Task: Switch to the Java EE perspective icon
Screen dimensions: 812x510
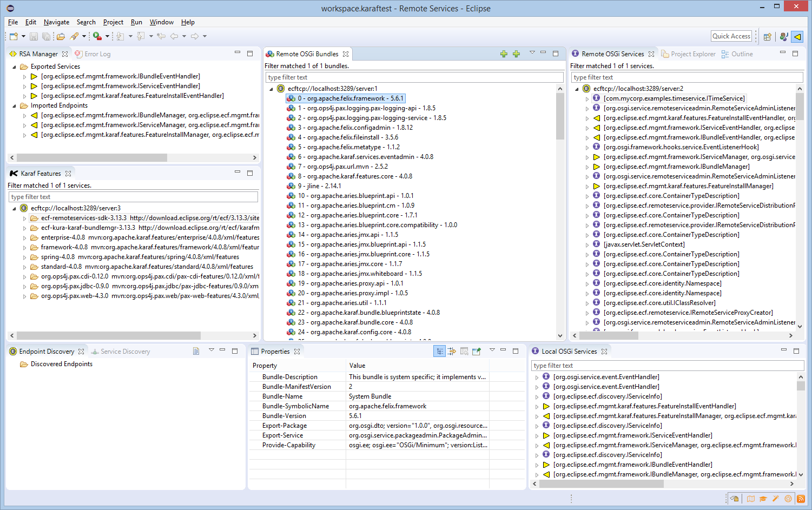Action: [x=783, y=37]
